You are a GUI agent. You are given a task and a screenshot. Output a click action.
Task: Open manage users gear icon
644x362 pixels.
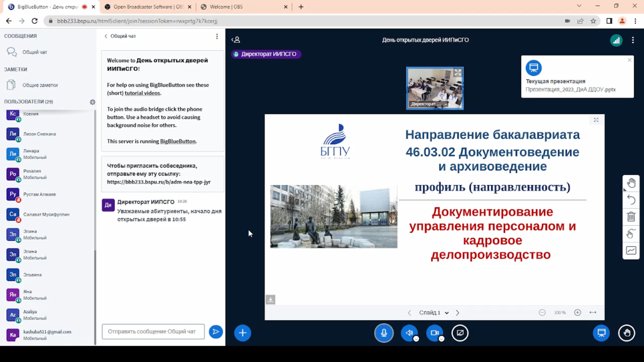click(93, 102)
